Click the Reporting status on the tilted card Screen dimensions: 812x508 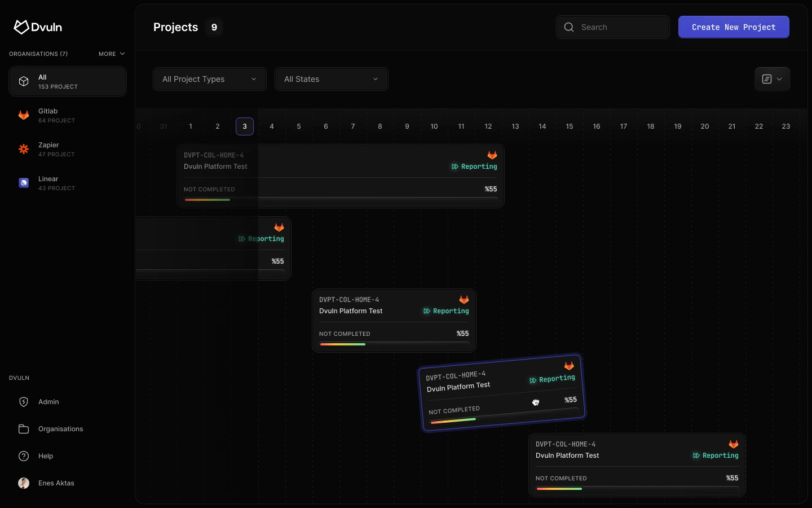[552, 379]
